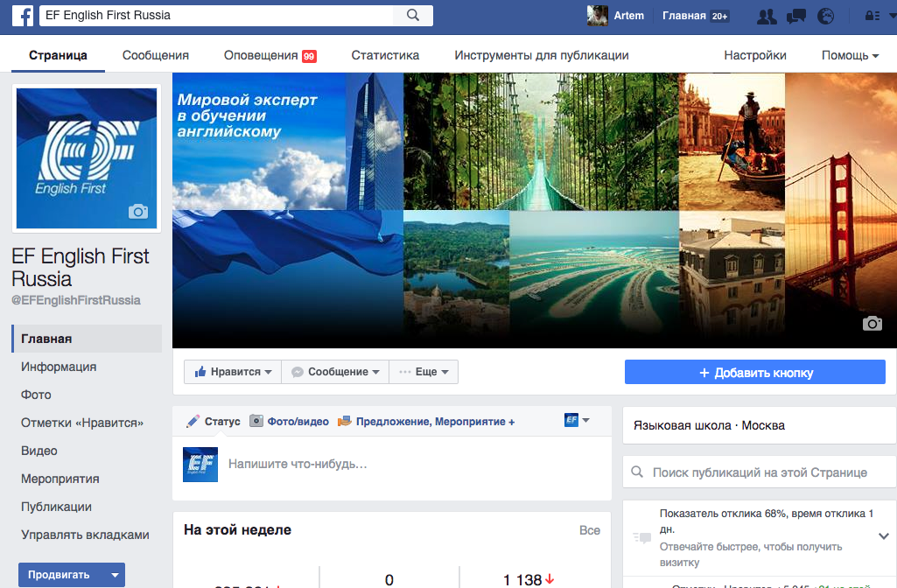Click EF English First page logo image
This screenshot has height=588, width=897.
click(x=87, y=158)
